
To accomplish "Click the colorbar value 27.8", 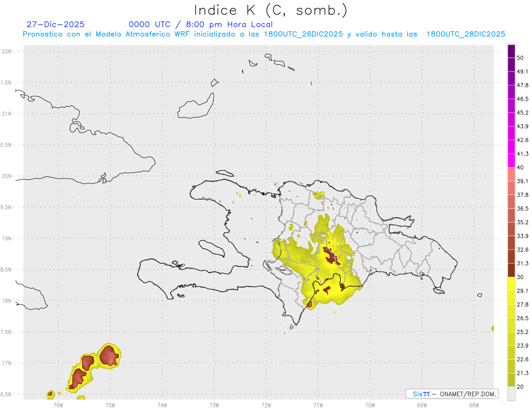I will click(523, 304).
